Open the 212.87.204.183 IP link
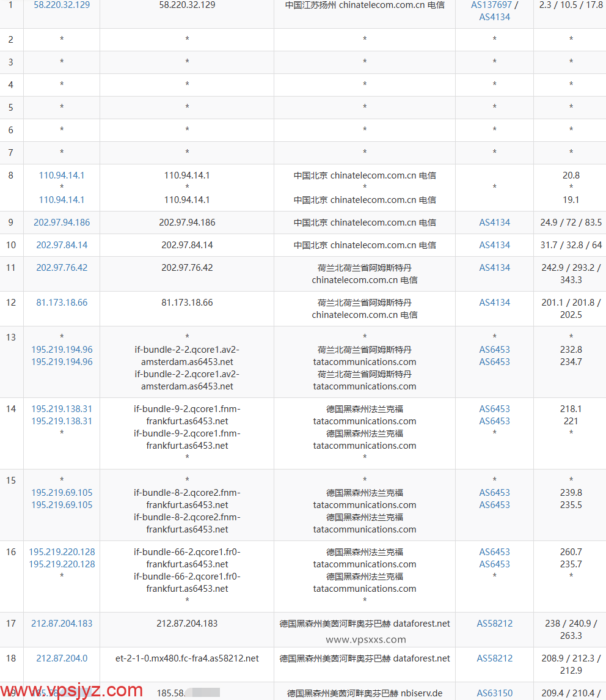The width and height of the screenshot is (606, 700). pos(62,624)
